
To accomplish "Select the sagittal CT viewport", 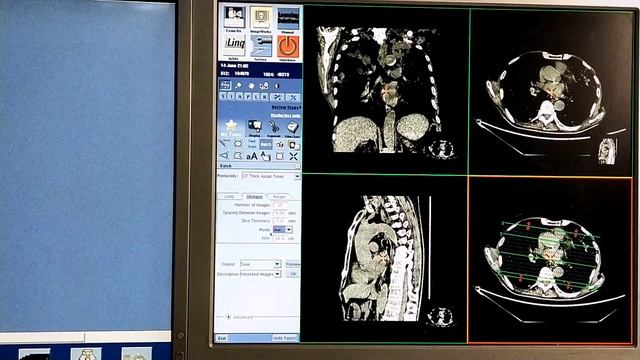I will (x=385, y=258).
